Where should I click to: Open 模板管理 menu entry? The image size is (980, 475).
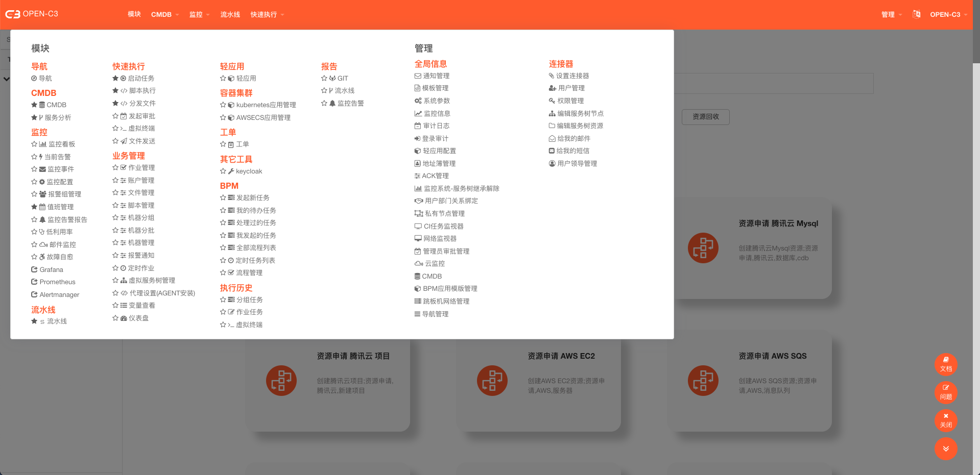pos(432,88)
